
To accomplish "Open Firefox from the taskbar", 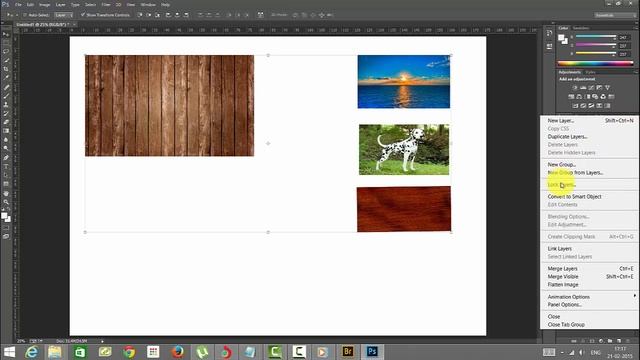I will (177, 351).
